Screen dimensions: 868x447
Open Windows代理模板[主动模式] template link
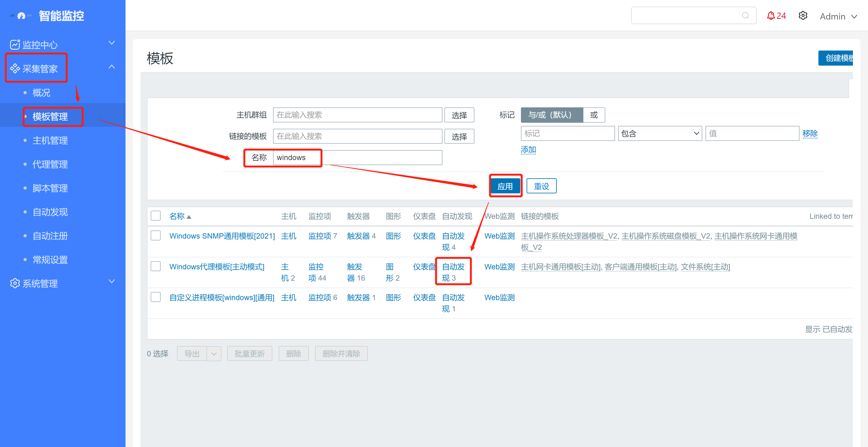click(x=217, y=267)
